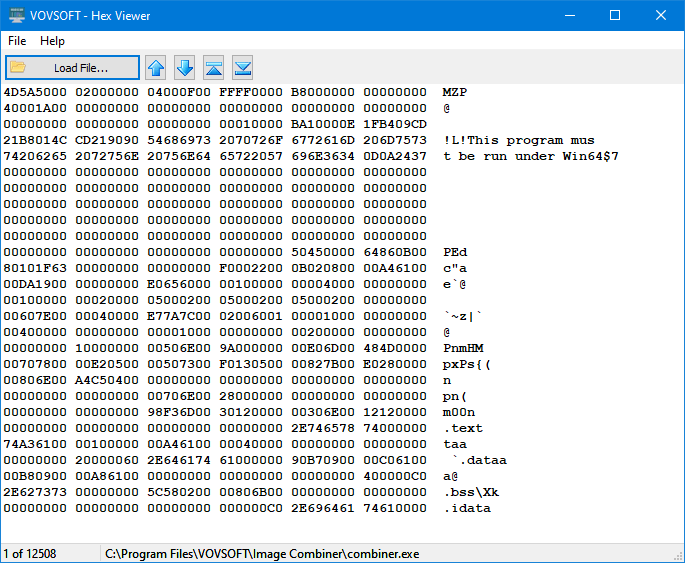The width and height of the screenshot is (685, 563).
Task: Click hex value 2E696461
Action: coord(323,508)
